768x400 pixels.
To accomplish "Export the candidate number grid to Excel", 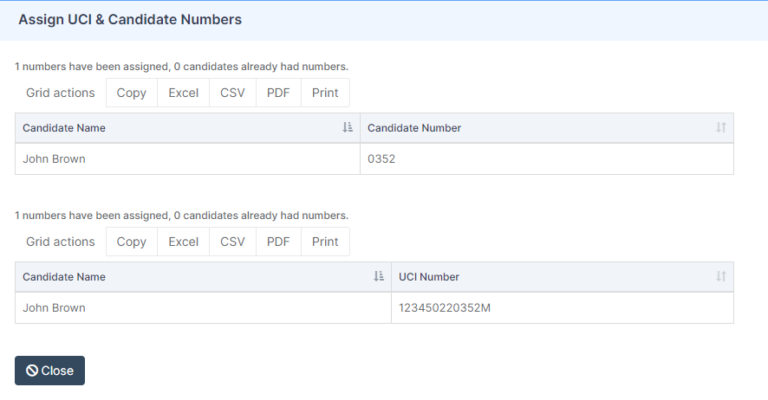I will pos(183,93).
